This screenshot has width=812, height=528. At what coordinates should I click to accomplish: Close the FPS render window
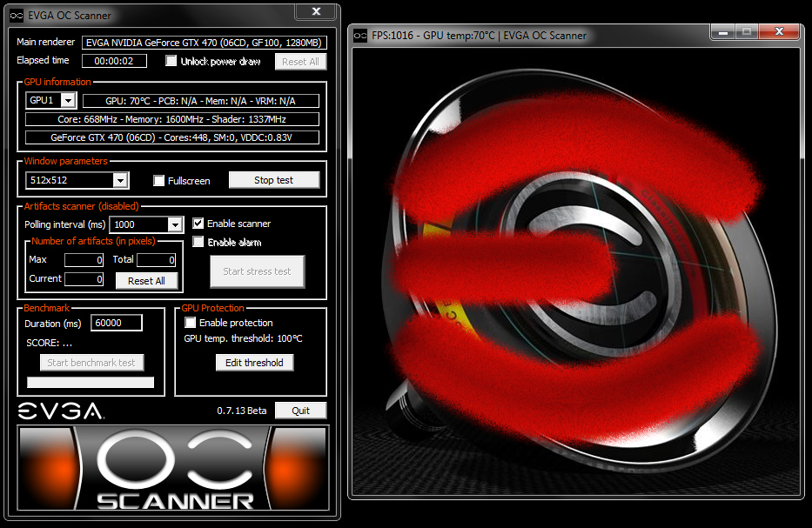pyautogui.click(x=780, y=31)
